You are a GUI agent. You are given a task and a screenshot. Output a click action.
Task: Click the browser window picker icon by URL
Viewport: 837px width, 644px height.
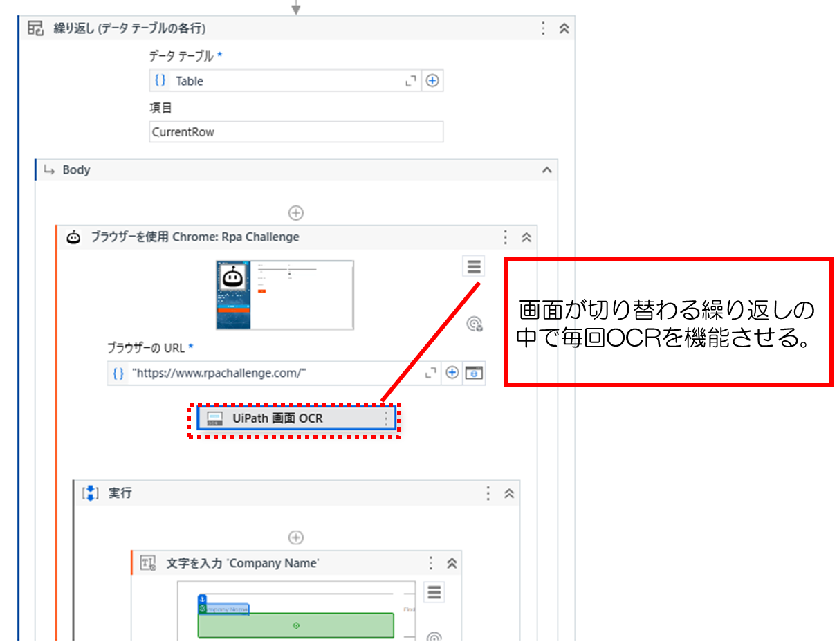[x=475, y=373]
